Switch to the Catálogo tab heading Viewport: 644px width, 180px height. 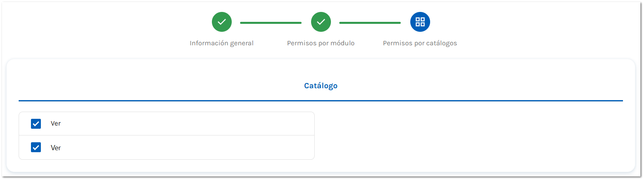[321, 85]
